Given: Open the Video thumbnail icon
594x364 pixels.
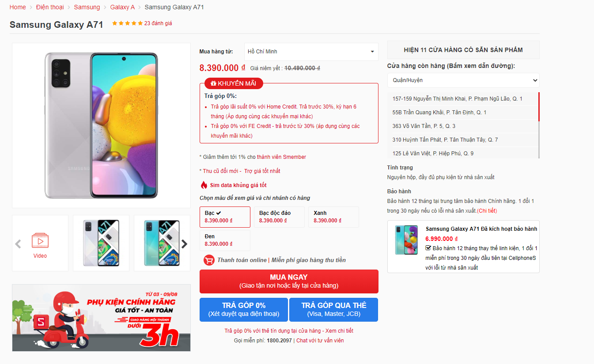Looking at the screenshot, I should (40, 241).
